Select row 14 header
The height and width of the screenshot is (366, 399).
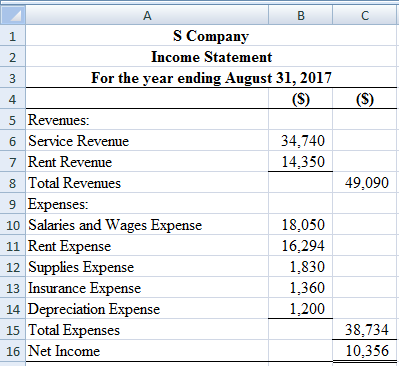coord(13,309)
